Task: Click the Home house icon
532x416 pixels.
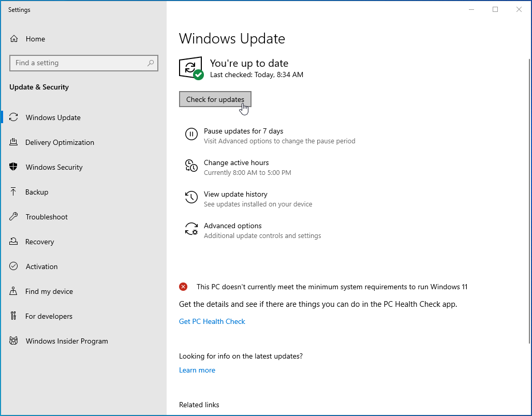Action: (x=14, y=39)
